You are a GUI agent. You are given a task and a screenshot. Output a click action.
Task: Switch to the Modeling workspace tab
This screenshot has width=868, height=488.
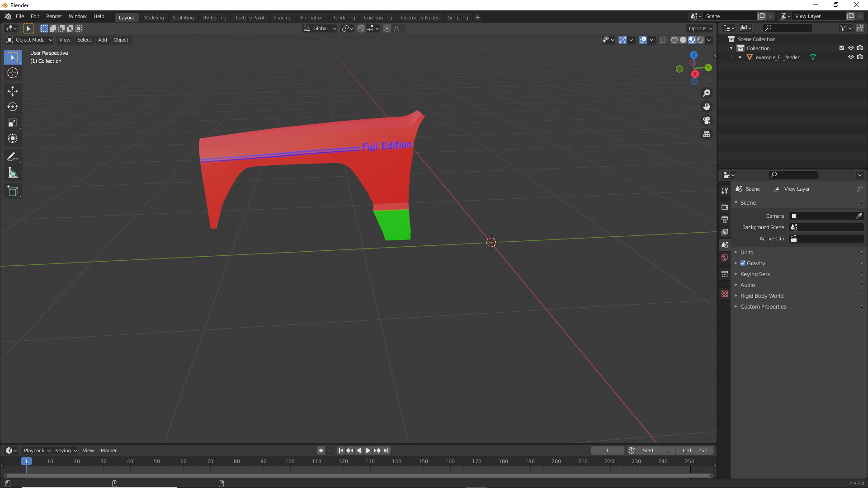pos(153,18)
